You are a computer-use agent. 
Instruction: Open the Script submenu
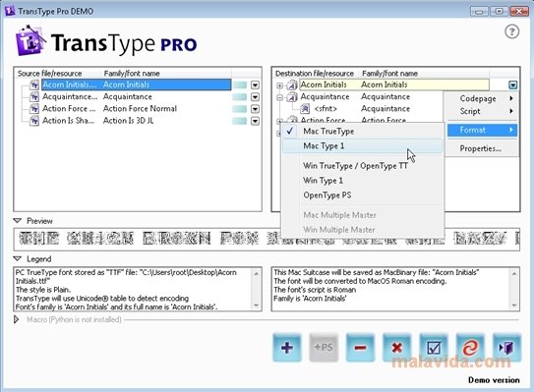click(483, 111)
